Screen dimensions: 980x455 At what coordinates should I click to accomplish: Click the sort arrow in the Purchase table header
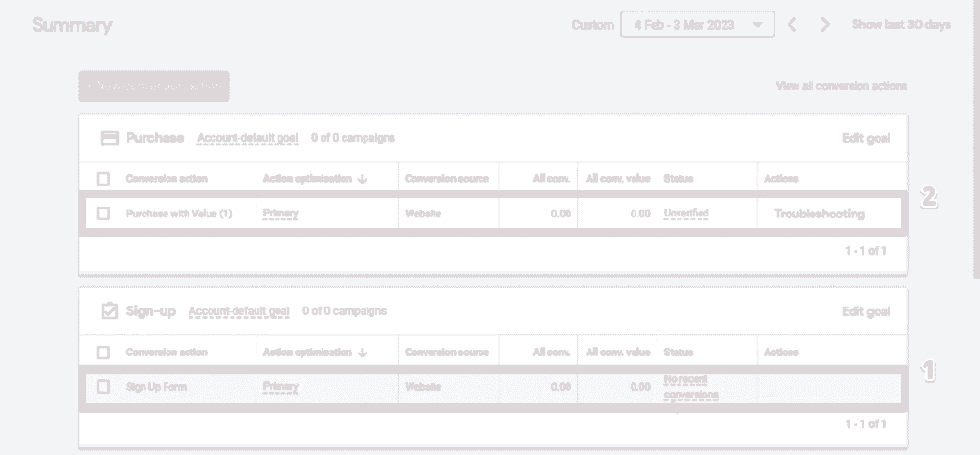[x=363, y=179]
